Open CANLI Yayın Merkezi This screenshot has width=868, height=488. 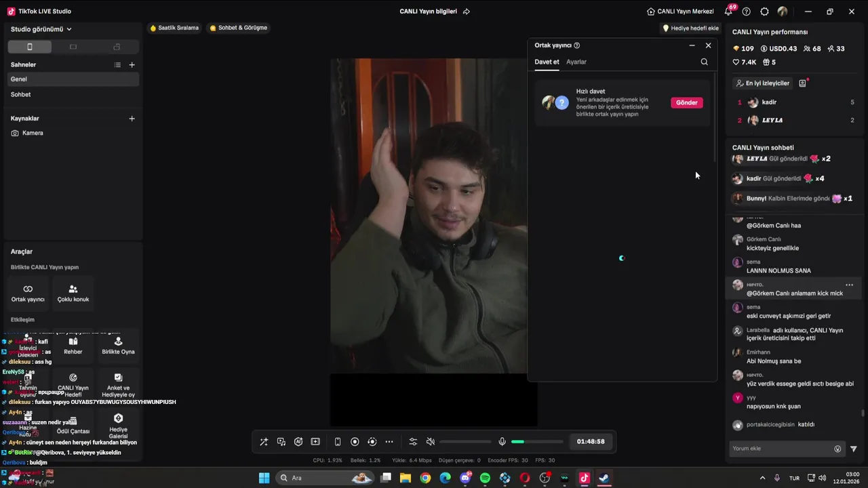(680, 12)
